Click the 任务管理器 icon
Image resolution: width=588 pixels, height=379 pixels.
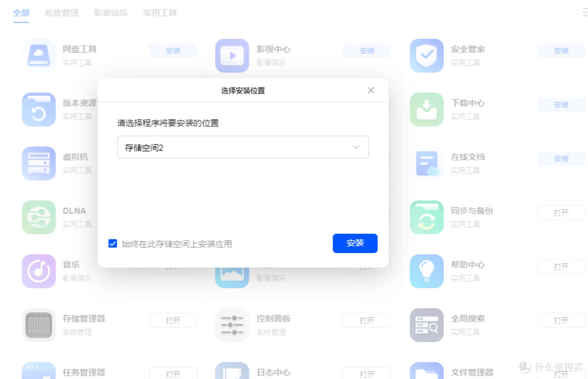39,371
